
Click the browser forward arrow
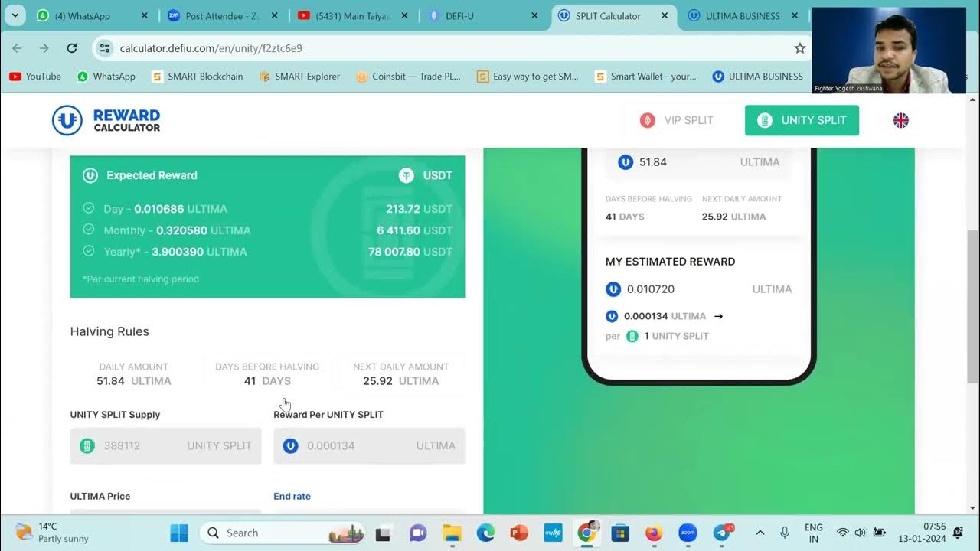point(44,48)
